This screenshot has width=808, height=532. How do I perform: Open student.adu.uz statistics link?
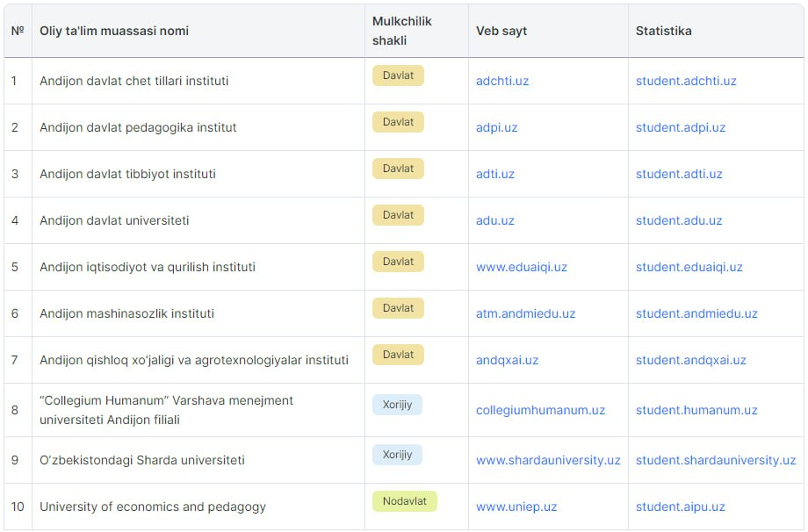[x=679, y=220]
